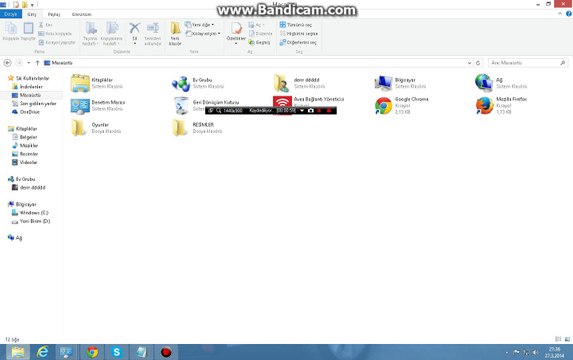
Task: Open the Dosya tab
Action: [11, 14]
